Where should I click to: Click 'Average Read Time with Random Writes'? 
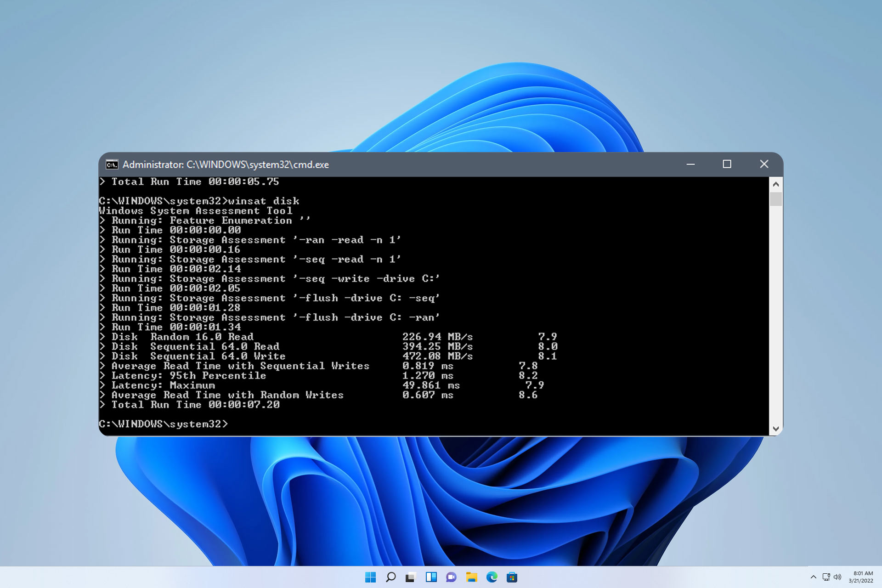(227, 395)
